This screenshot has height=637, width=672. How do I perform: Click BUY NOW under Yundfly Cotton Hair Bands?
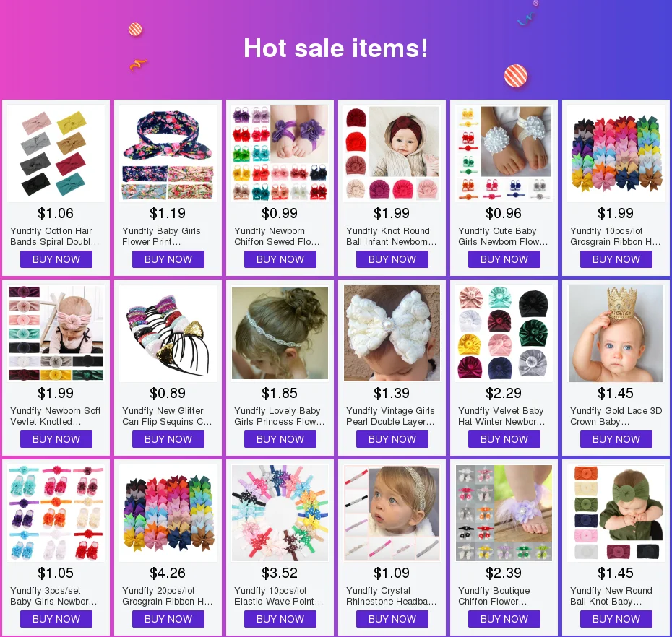[x=56, y=259]
